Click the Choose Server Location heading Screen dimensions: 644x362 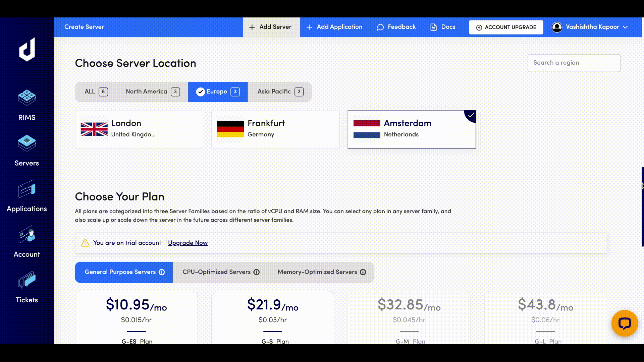[x=136, y=63]
